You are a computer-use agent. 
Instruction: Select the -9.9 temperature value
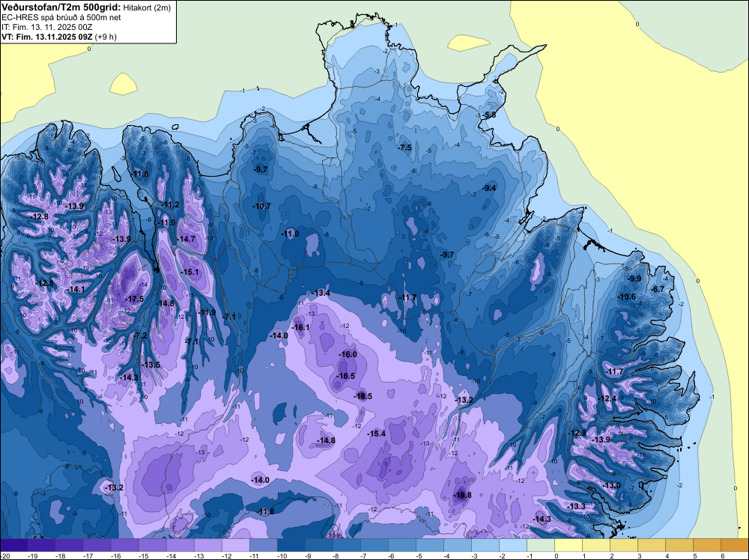click(634, 279)
